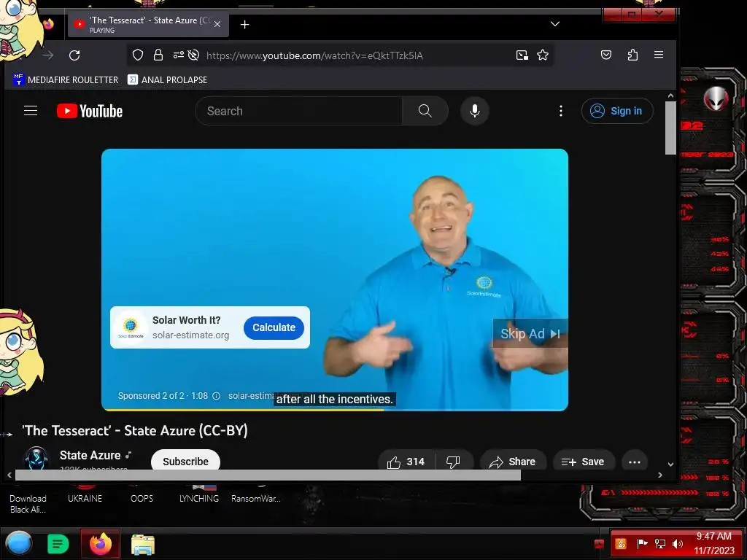Click the vertical scrollbar thumb
This screenshot has width=747, height=560.
pyautogui.click(x=671, y=128)
